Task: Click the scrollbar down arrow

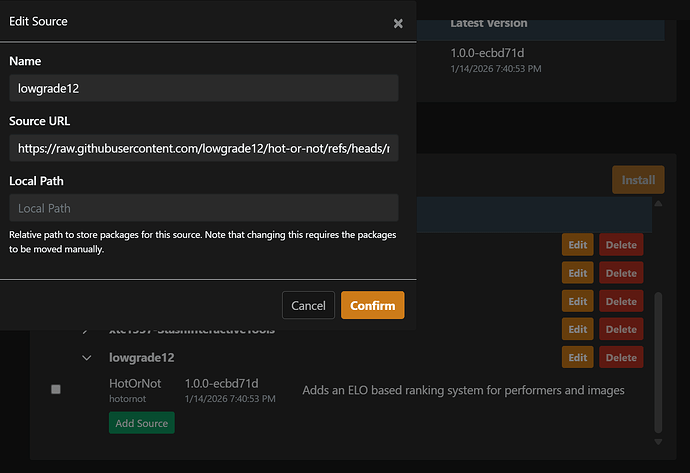Action: point(658,442)
